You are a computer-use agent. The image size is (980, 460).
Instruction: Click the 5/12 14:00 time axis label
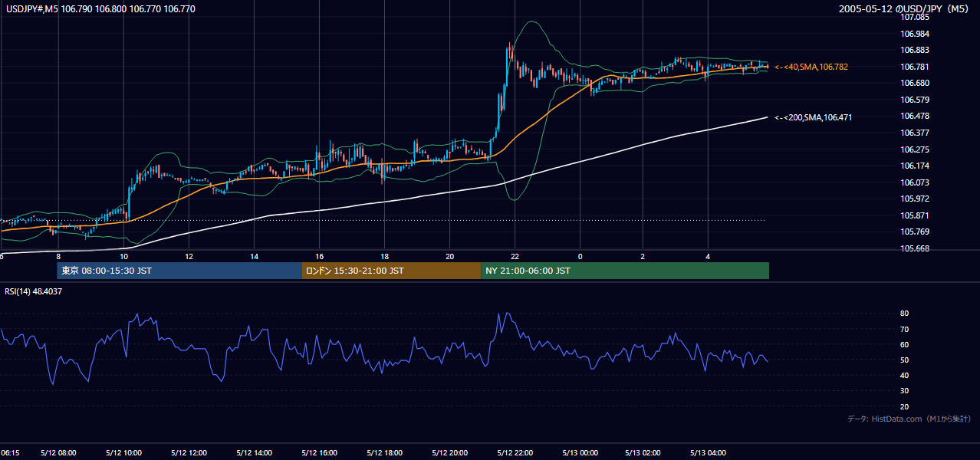(254, 452)
